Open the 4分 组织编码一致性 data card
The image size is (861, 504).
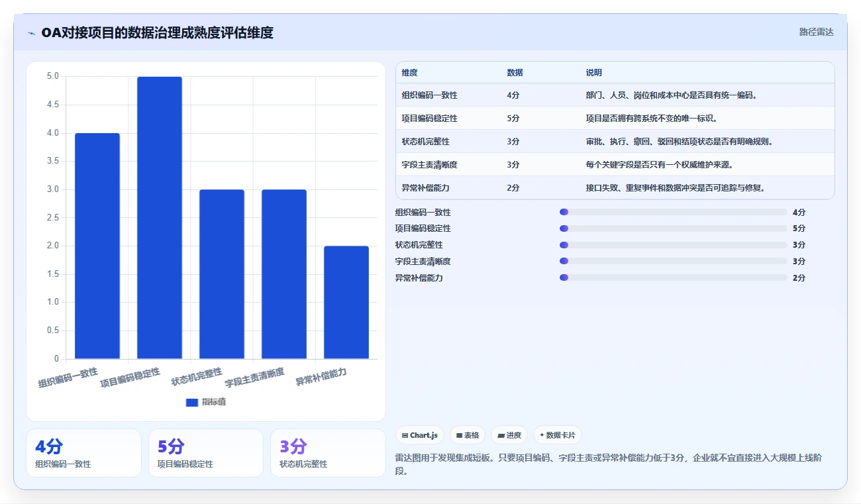83,453
